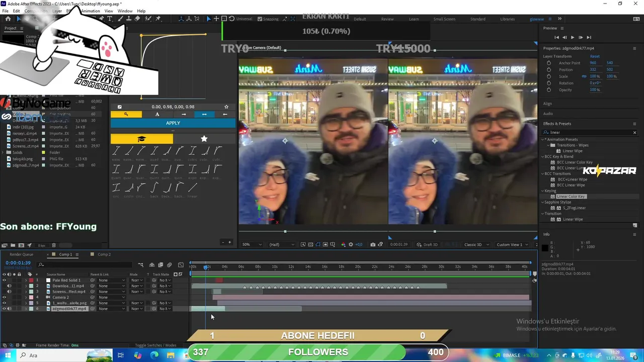Jump to first frame in Preview panel

pos(556,37)
